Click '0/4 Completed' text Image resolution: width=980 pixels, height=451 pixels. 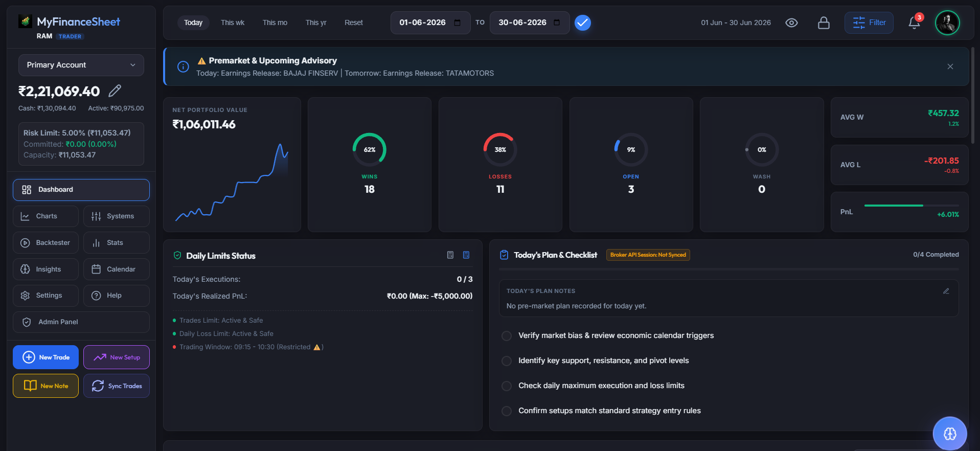tap(936, 255)
